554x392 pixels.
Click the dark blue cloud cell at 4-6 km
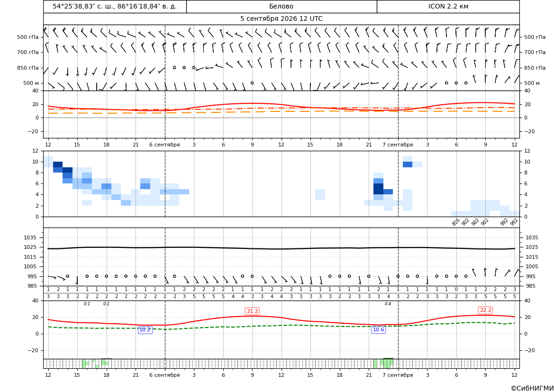(378, 189)
